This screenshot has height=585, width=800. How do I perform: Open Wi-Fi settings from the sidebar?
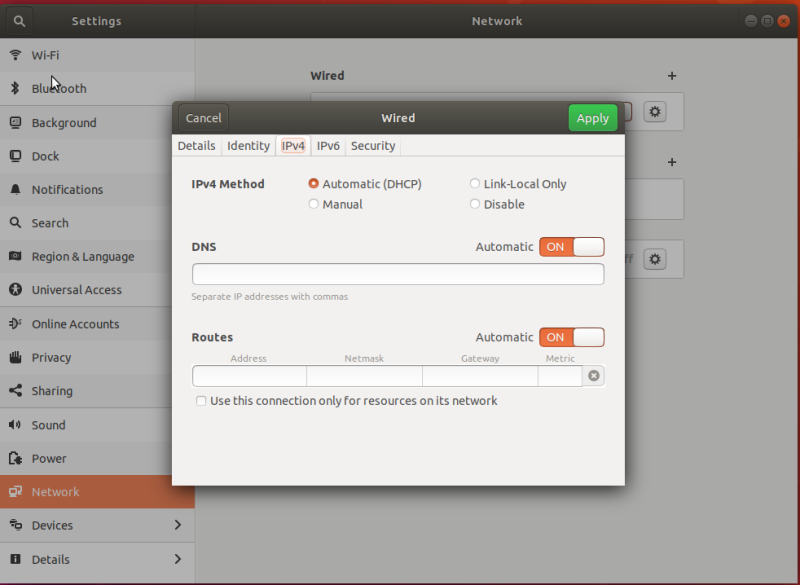point(45,55)
